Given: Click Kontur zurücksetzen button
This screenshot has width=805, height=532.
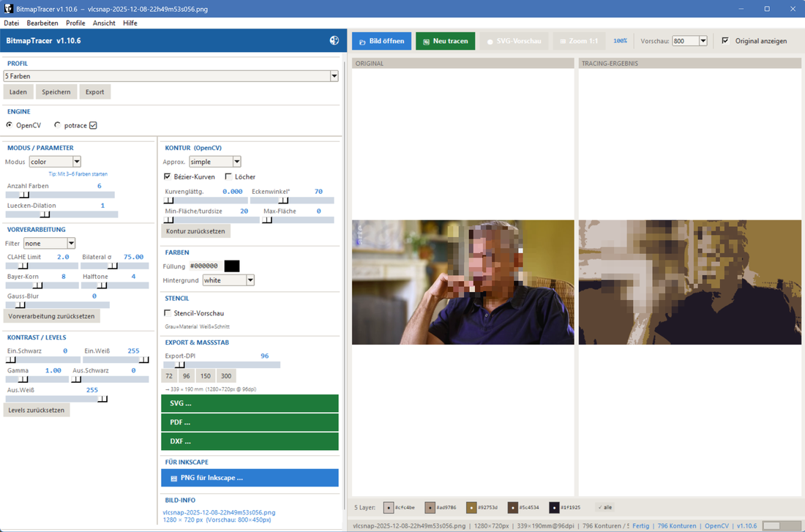Looking at the screenshot, I should pyautogui.click(x=195, y=231).
